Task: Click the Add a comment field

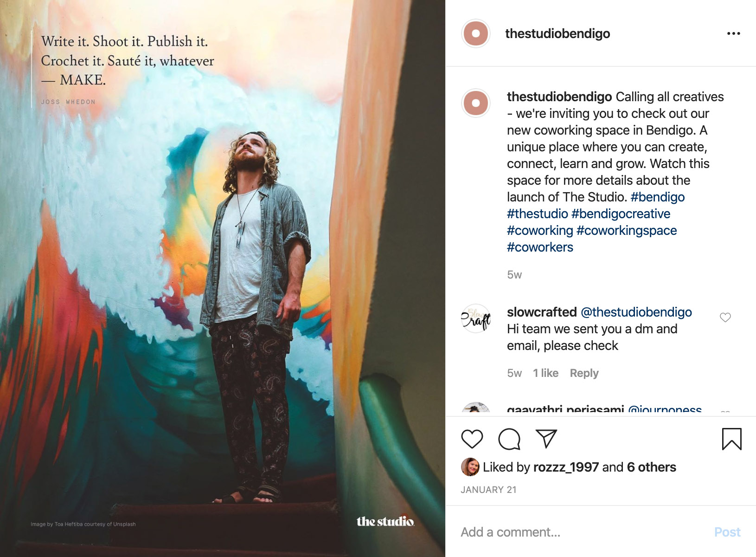Action: coord(580,532)
